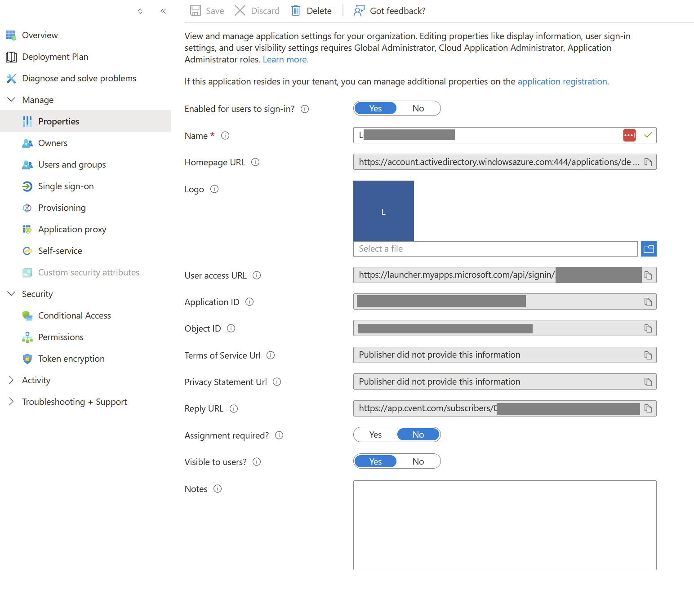This screenshot has width=694, height=616.
Task: Copy the Object ID value
Action: [648, 328]
